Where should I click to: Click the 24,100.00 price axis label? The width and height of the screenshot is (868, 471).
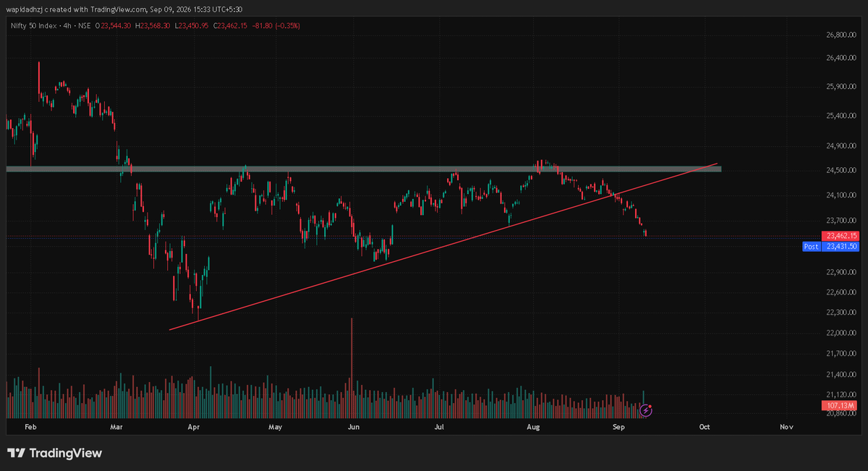[x=842, y=195]
